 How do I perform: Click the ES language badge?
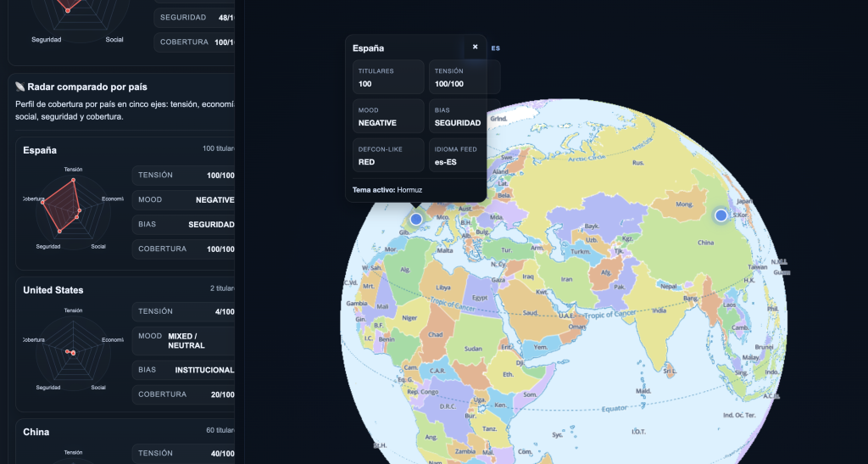(x=496, y=48)
